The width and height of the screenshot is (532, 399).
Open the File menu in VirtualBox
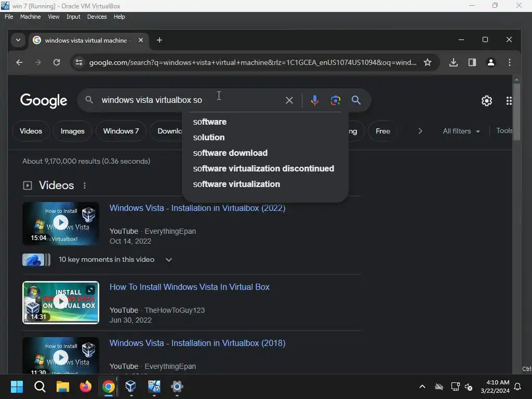pos(9,17)
